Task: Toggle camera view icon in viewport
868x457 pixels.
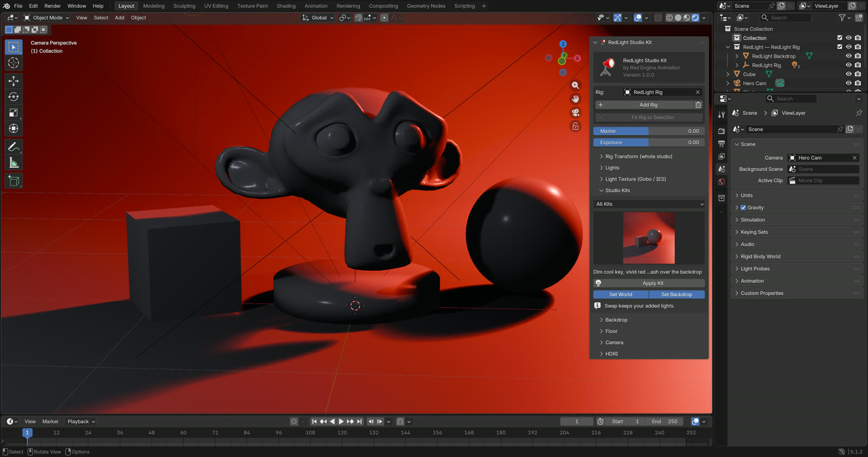Action: coord(576,112)
